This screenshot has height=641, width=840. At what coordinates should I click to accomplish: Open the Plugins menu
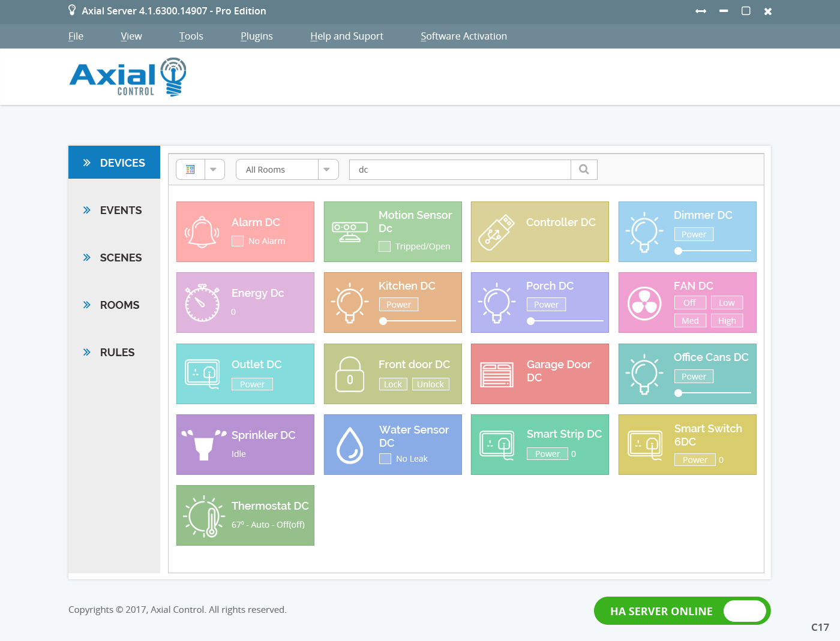tap(256, 36)
